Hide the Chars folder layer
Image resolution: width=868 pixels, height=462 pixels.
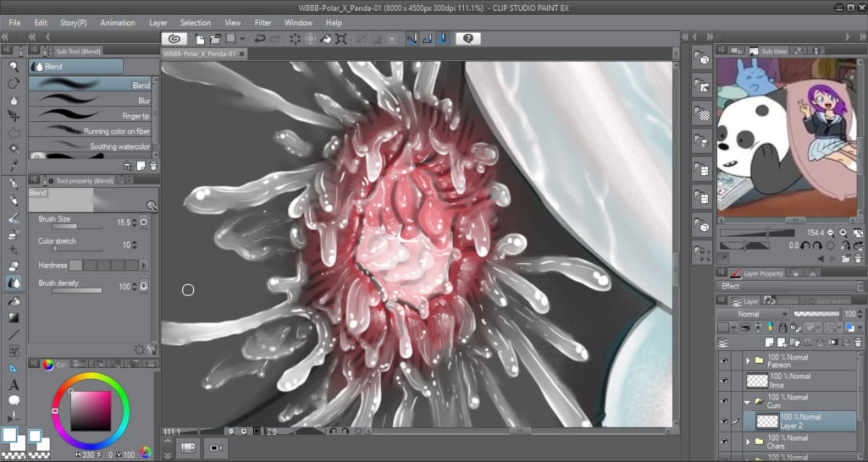pos(724,442)
